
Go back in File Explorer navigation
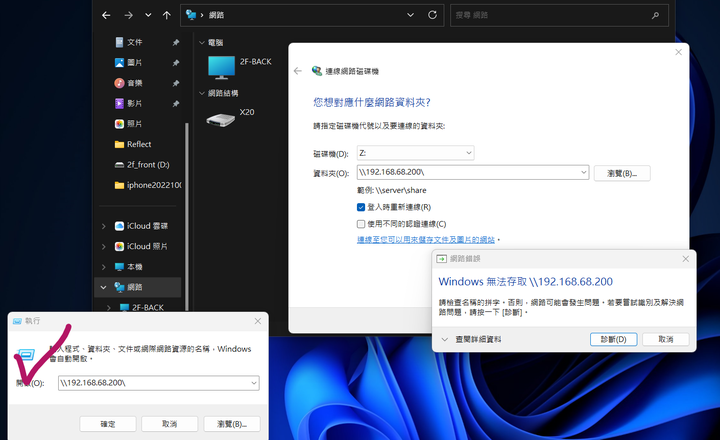coord(106,15)
